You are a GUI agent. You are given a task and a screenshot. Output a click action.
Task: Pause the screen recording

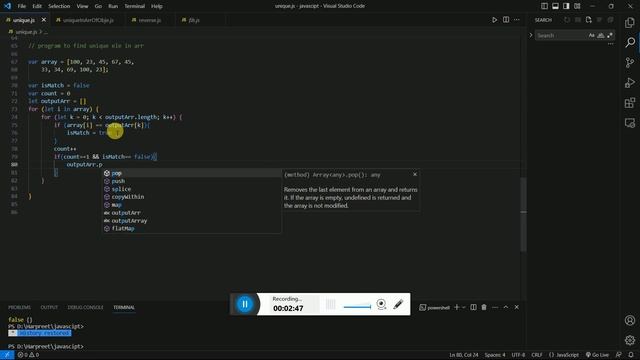[x=245, y=304]
